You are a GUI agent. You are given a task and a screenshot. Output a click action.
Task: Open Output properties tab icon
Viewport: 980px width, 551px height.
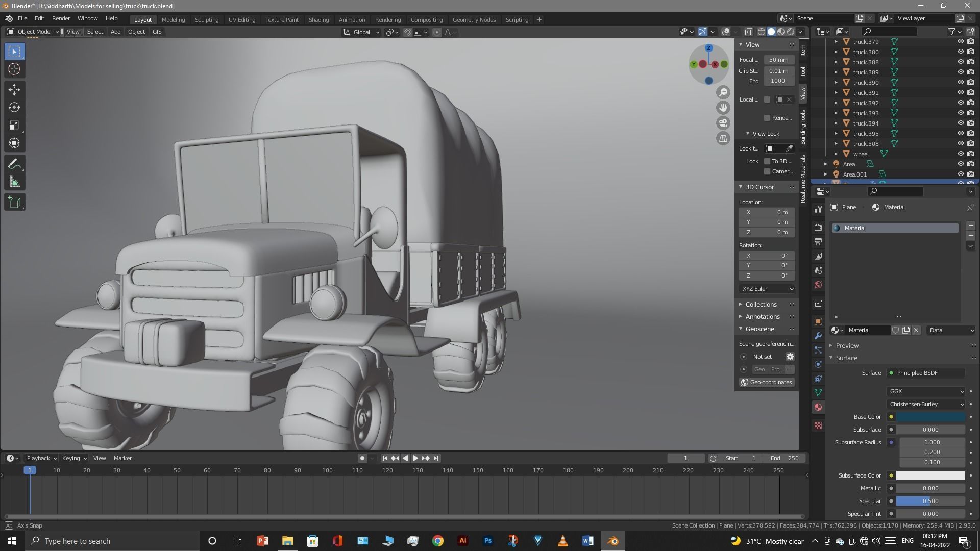(818, 241)
